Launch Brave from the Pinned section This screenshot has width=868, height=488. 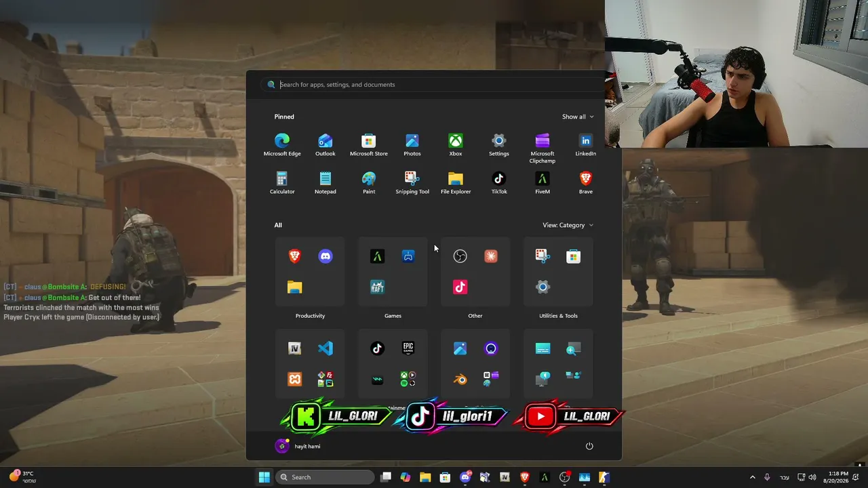coord(586,182)
